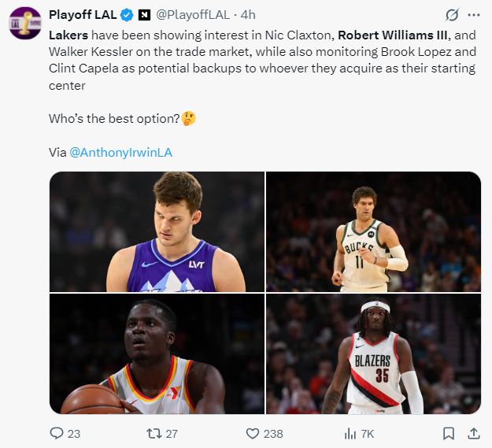Image resolution: width=492 pixels, height=448 pixels.
Task: Toggle repost on this tweet
Action: tap(156, 433)
